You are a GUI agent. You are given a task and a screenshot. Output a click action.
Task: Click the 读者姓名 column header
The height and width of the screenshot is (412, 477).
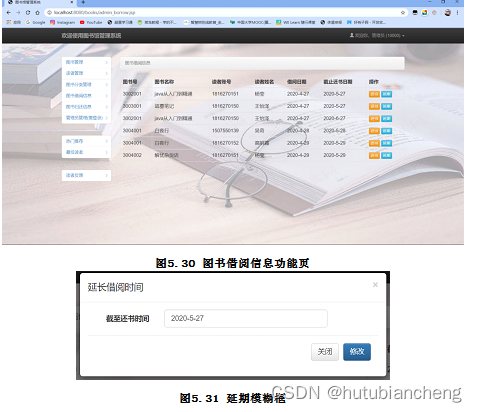point(264,82)
